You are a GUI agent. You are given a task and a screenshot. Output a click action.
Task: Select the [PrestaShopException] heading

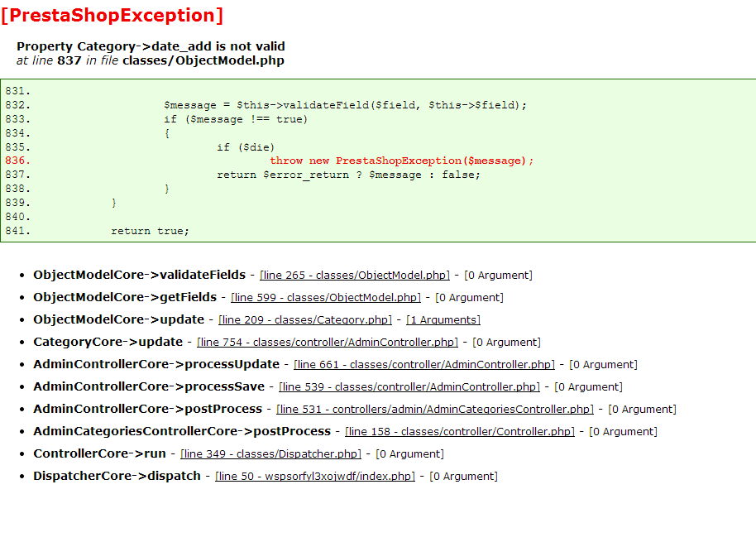click(x=112, y=16)
